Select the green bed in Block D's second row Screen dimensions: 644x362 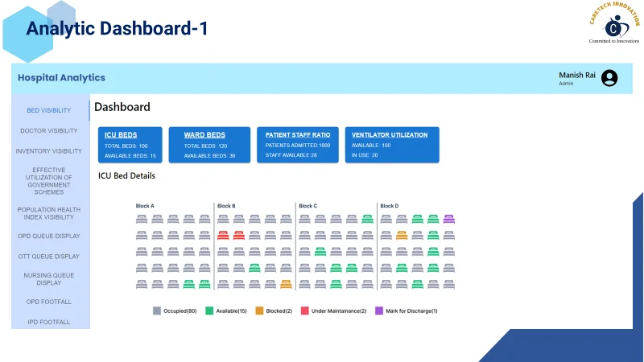coord(433,235)
